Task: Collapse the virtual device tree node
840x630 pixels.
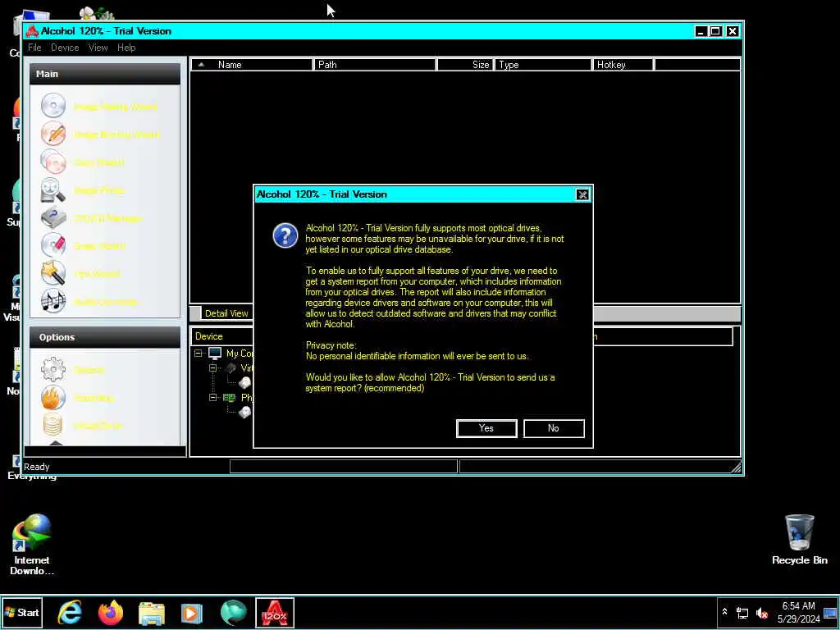Action: 212,368
